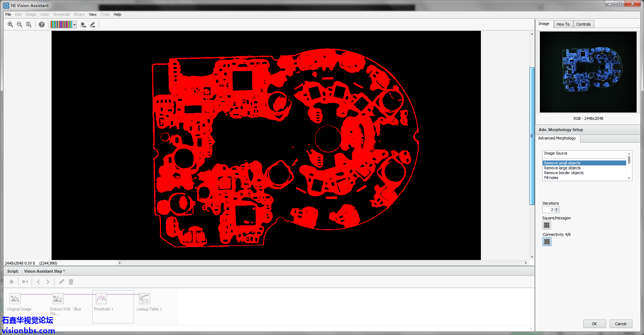Click the zoom 1:1 magnifier icon
This screenshot has height=335, width=644.
pyautogui.click(x=29, y=25)
